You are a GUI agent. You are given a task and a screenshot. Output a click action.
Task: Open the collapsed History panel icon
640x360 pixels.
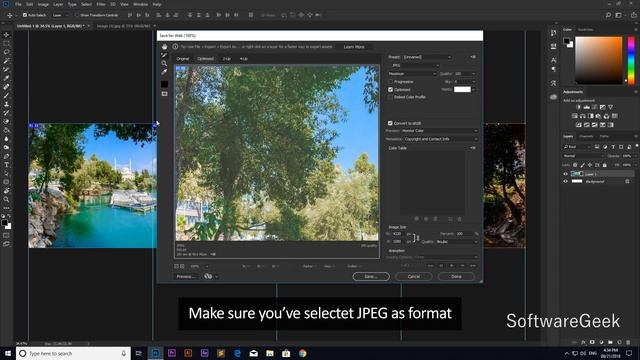pyautogui.click(x=553, y=33)
